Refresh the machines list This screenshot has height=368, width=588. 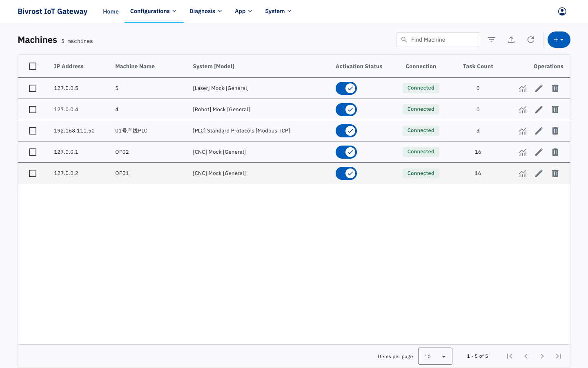[x=531, y=40]
